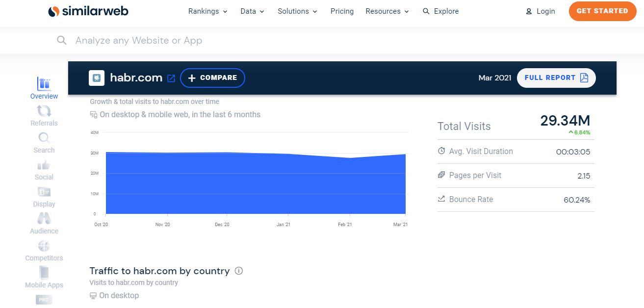Click the Mar '21 point on the chart
The image size is (644, 308).
coord(405,154)
